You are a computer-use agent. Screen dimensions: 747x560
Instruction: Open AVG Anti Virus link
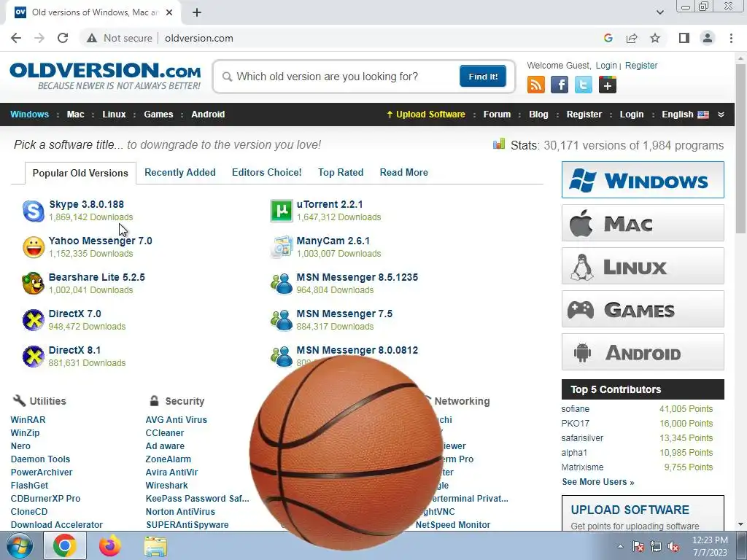(x=177, y=419)
